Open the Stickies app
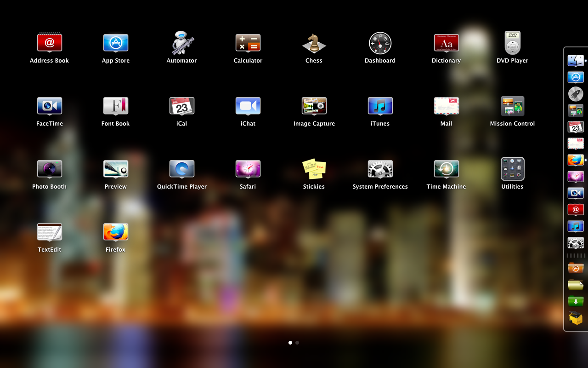This screenshot has height=368, width=588. coord(314,169)
